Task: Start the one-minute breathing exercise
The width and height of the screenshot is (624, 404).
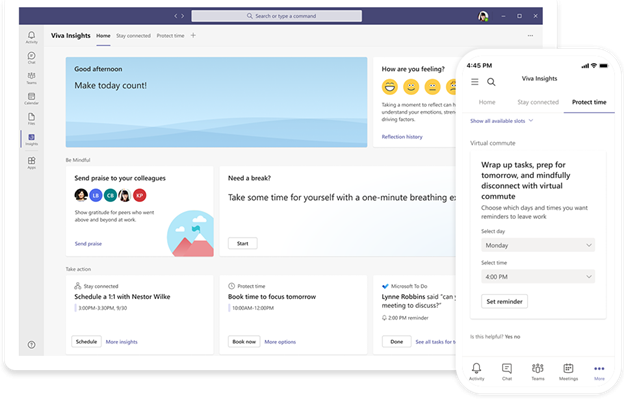Action: (240, 243)
